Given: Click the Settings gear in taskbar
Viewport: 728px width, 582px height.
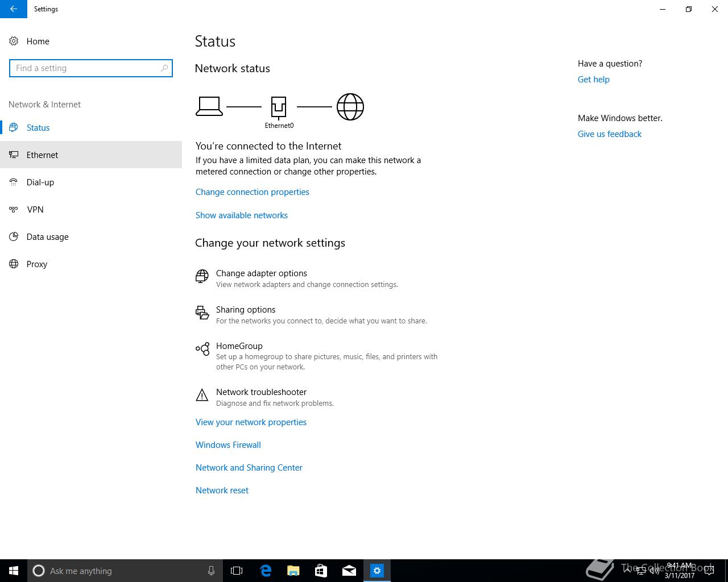Looking at the screenshot, I should point(377,571).
